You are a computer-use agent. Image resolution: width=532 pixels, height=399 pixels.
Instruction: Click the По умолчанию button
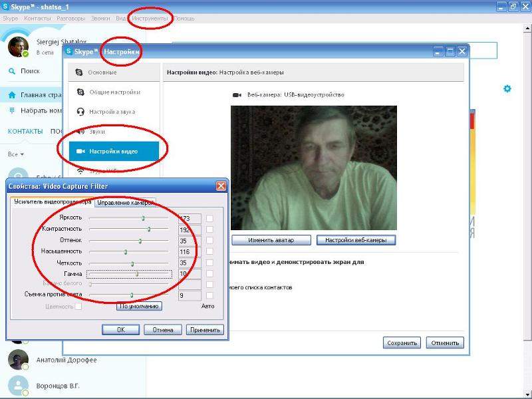point(139,306)
